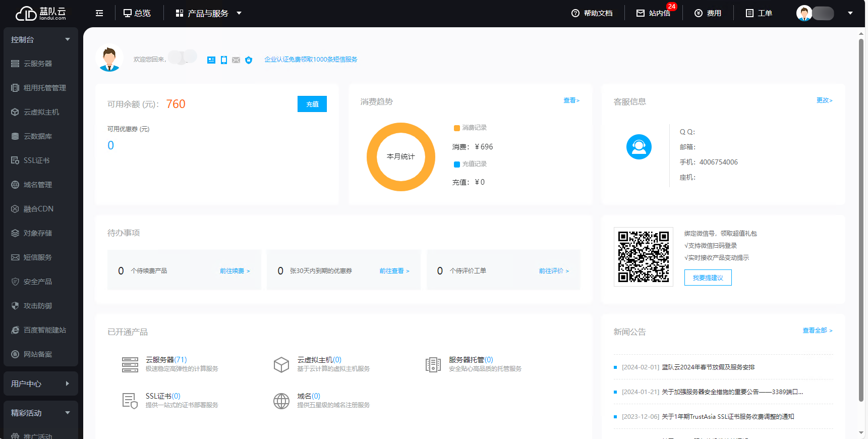The height and width of the screenshot is (439, 868).
Task: Click the 充值记录 blue legend swatch
Action: point(457,164)
